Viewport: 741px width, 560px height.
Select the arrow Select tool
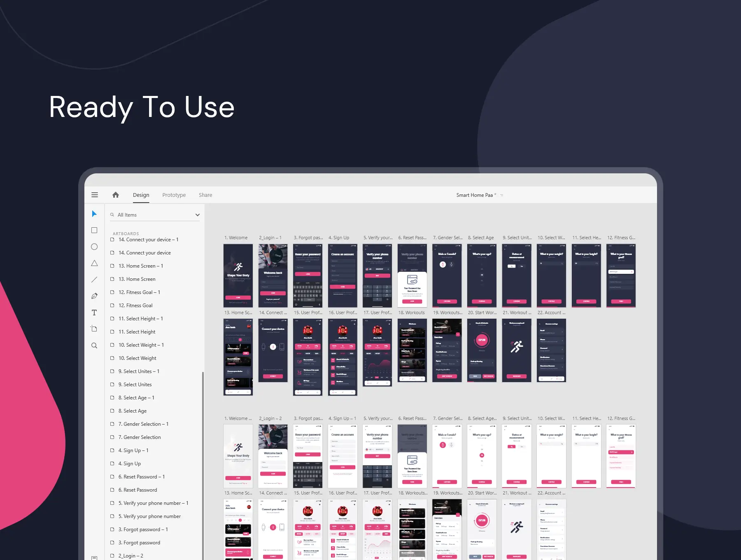(x=94, y=214)
